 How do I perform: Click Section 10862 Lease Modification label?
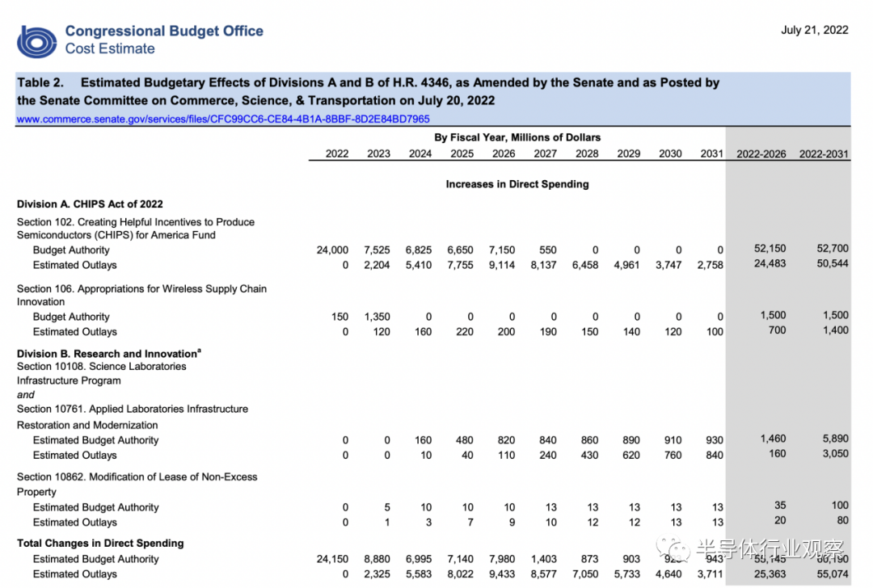[137, 485]
